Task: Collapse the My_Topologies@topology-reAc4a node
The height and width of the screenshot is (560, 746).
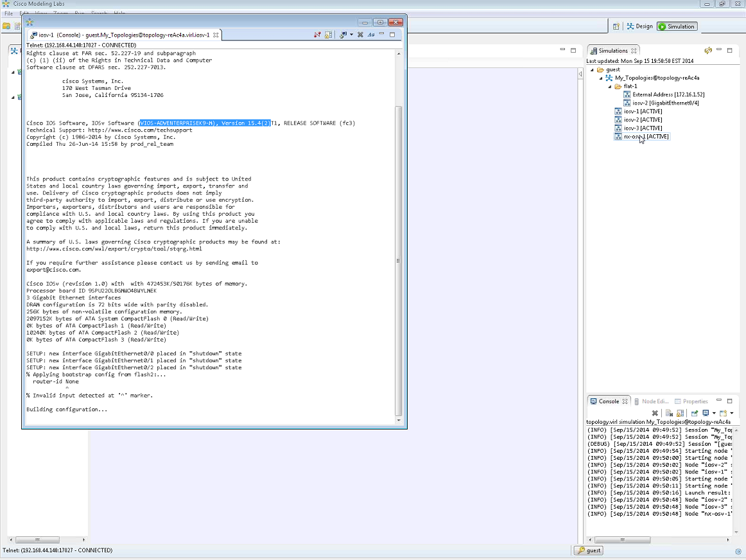Action: pyautogui.click(x=601, y=78)
